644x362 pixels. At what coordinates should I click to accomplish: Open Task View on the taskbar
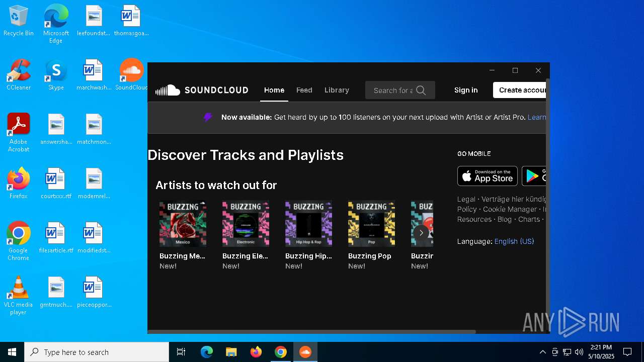coord(181,352)
